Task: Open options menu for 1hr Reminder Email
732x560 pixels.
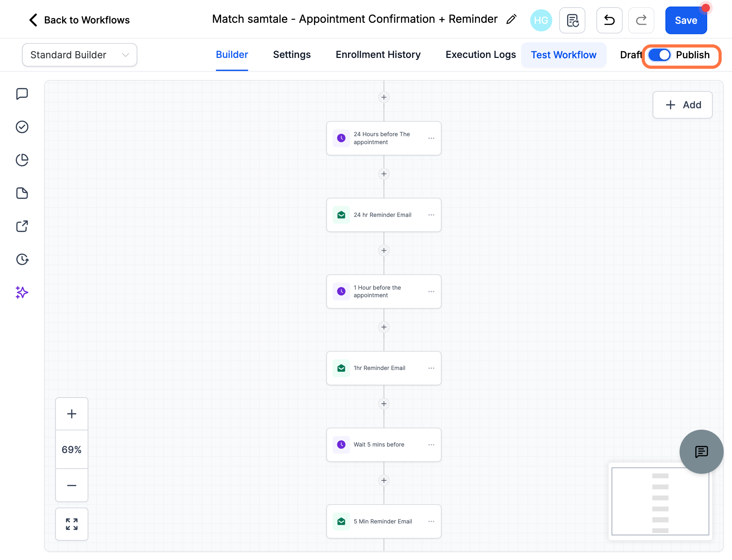Action: click(431, 368)
